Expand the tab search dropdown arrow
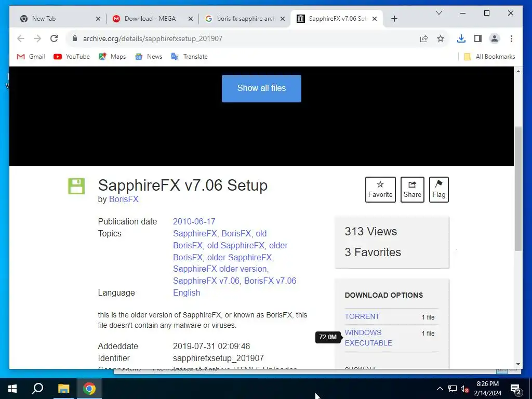Viewport: 532px width, 399px height. coord(438,13)
